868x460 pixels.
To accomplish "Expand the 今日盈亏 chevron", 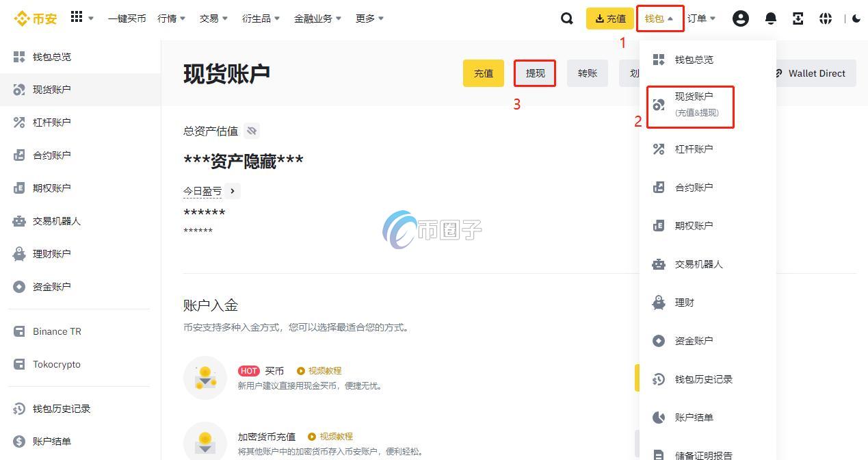I will pos(231,191).
